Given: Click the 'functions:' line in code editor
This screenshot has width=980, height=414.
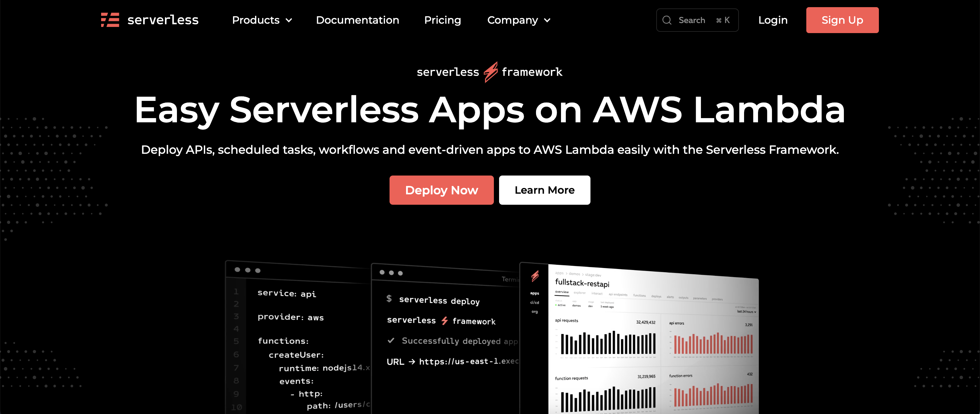Looking at the screenshot, I should (x=283, y=340).
